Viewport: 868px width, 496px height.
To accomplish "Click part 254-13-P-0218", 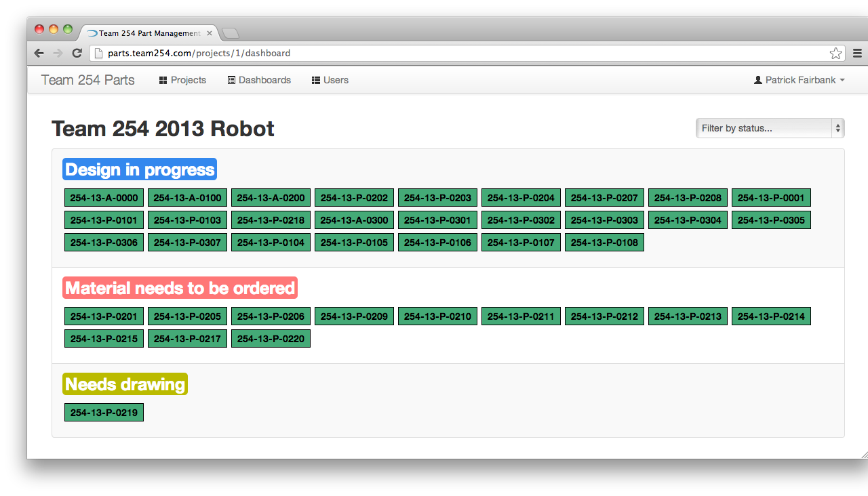I will click(271, 220).
